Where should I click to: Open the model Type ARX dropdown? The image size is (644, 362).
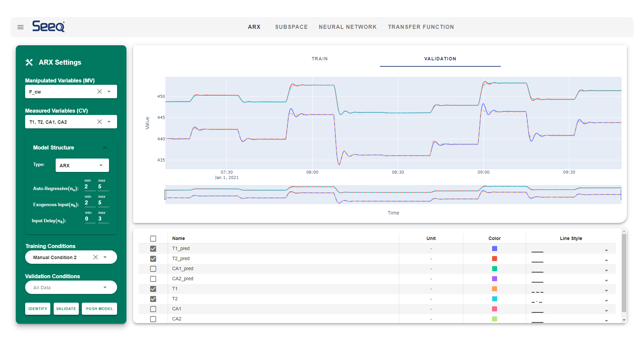[x=82, y=165]
